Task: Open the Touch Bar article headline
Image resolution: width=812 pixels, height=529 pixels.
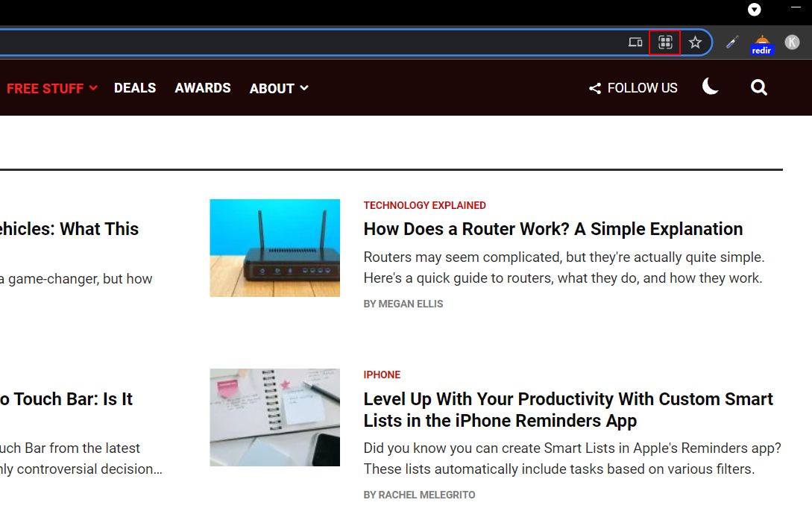Action: point(66,399)
